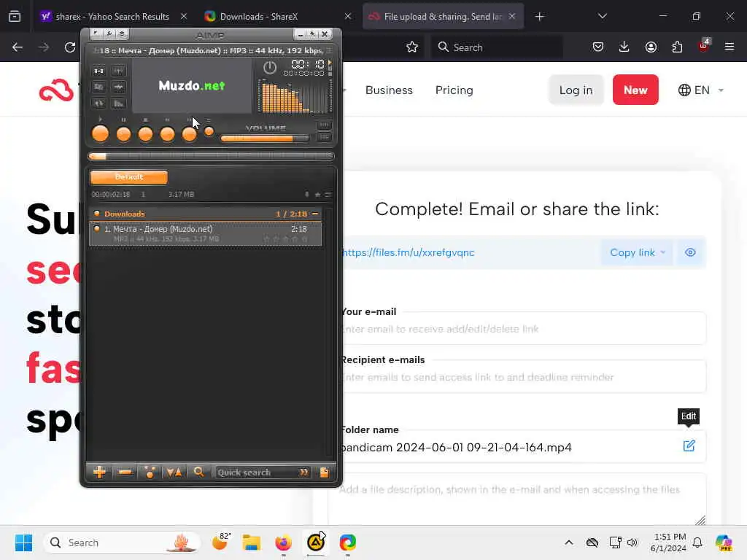Open the playlist menu lines icon
747x560 pixels.
(328, 194)
